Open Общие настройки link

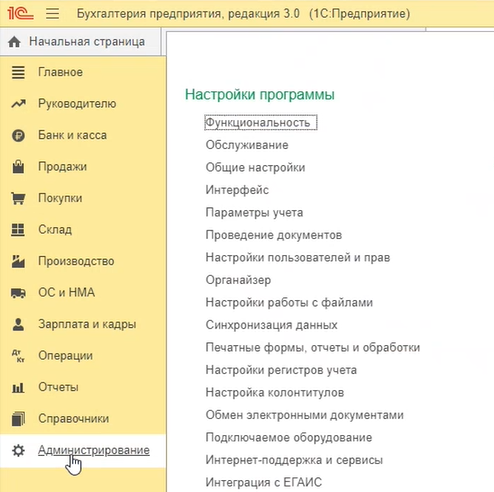tap(255, 167)
